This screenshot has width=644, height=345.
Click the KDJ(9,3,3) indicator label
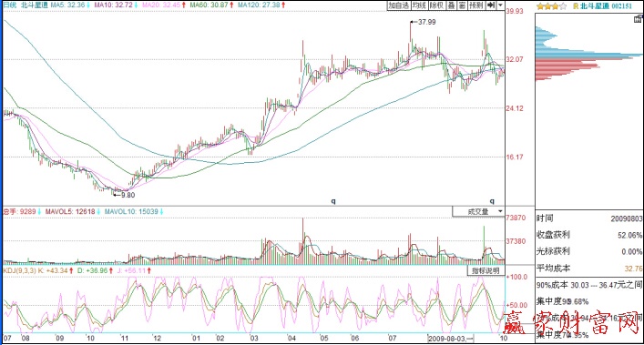20,270
